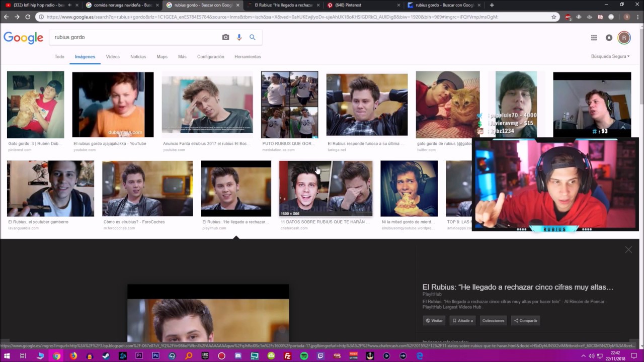Open Herramientas search tools
644x362 pixels.
coord(248,57)
